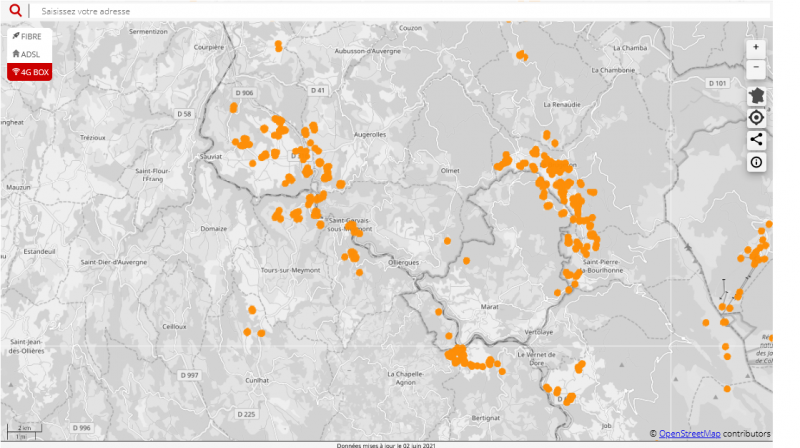Locate my position with the target icon
800x448 pixels.
[x=756, y=118]
